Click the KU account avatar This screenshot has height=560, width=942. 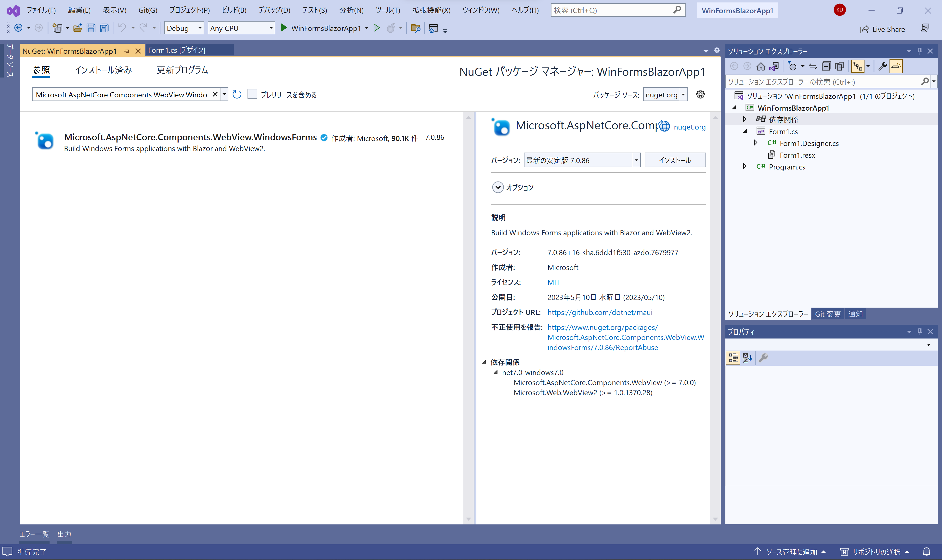click(x=839, y=10)
